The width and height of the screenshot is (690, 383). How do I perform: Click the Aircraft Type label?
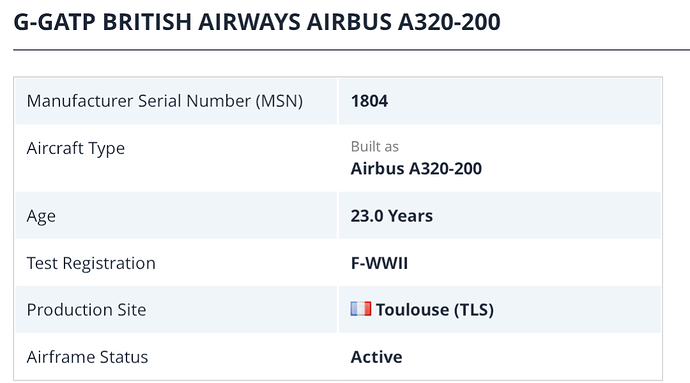coord(76,148)
